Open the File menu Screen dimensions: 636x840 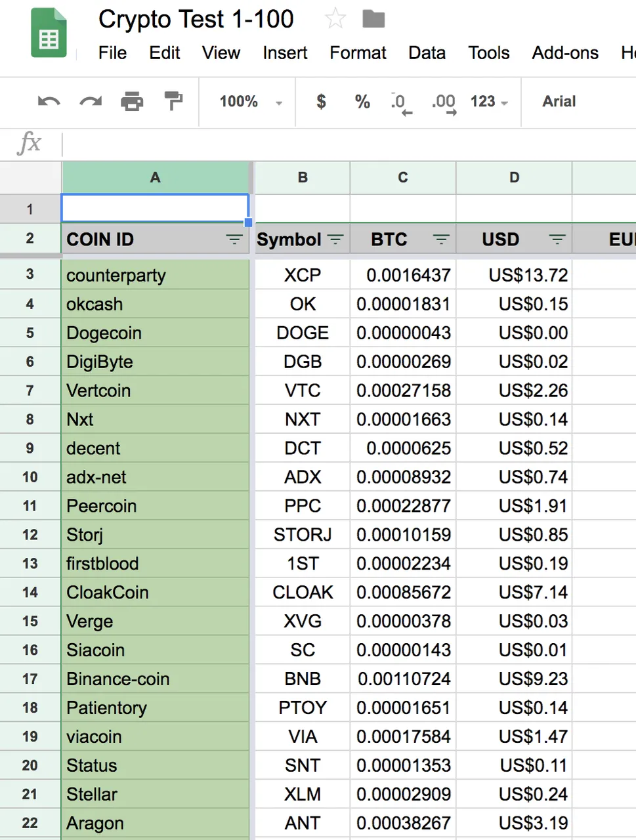(x=113, y=52)
